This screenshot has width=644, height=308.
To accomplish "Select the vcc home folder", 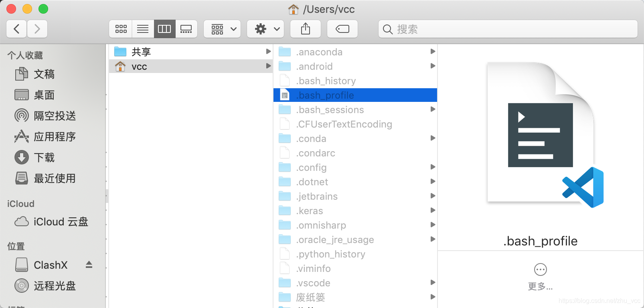I will coord(191,66).
